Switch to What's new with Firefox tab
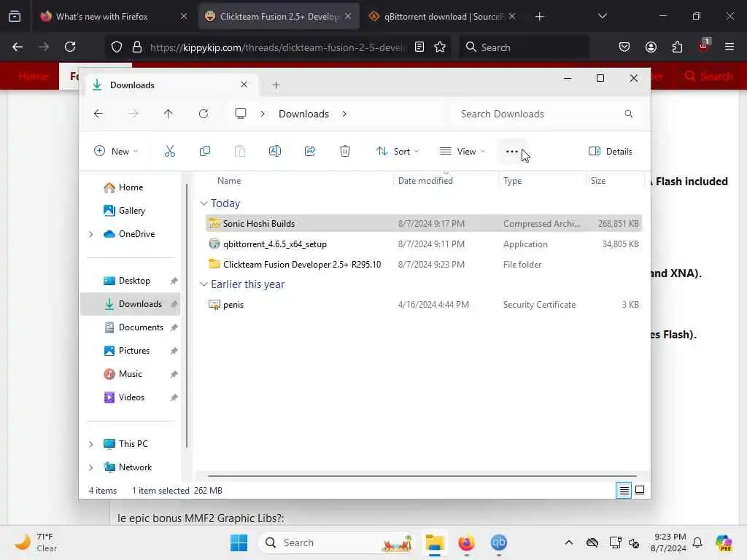This screenshot has width=747, height=560. (113, 16)
